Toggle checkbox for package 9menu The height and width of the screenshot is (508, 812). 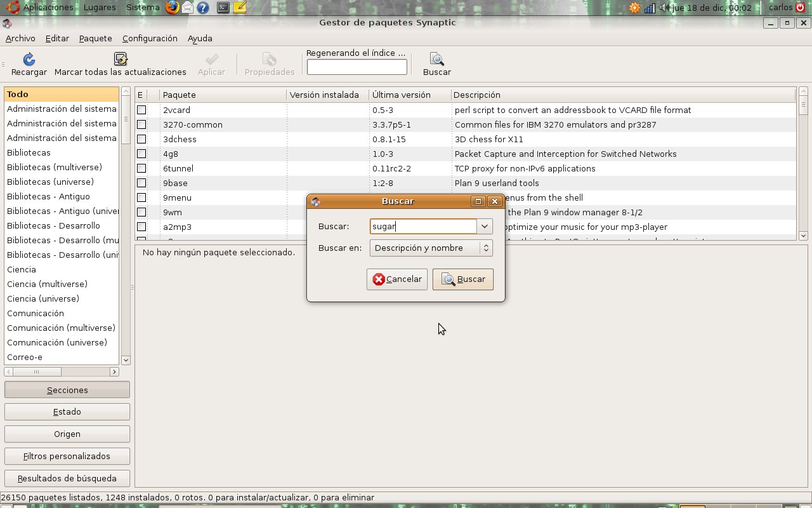click(x=141, y=197)
